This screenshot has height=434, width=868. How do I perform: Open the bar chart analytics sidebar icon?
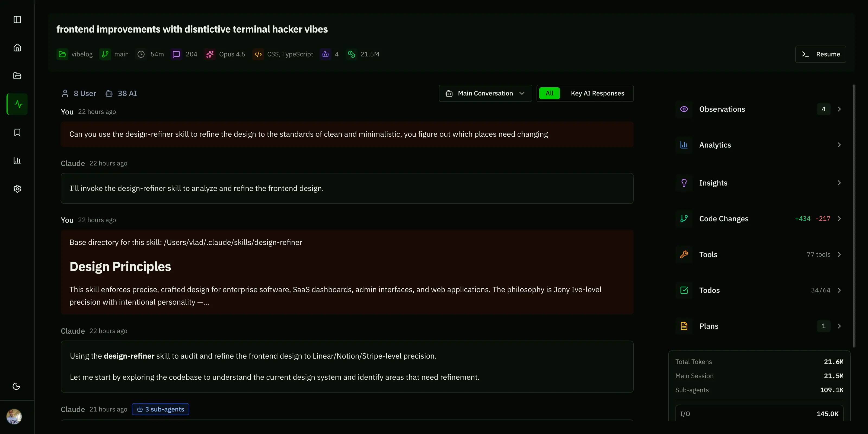point(17,160)
